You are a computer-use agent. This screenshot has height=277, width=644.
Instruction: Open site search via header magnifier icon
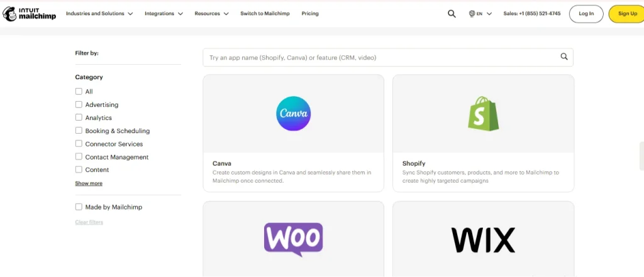(x=452, y=13)
